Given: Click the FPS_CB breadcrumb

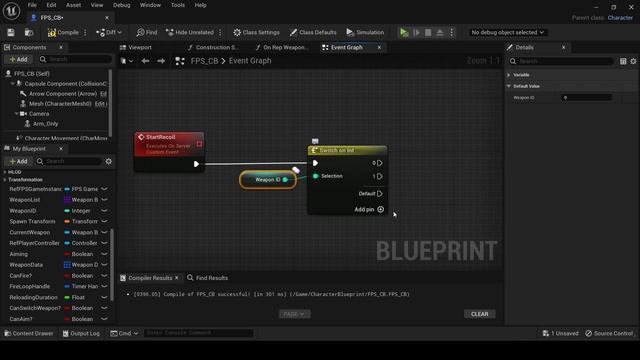Looking at the screenshot, I should pyautogui.click(x=204, y=61).
